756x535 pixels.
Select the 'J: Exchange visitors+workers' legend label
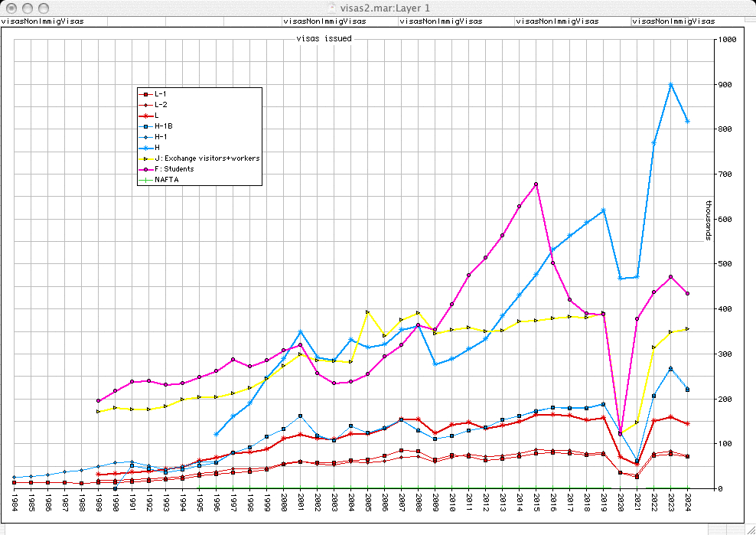[x=207, y=158]
